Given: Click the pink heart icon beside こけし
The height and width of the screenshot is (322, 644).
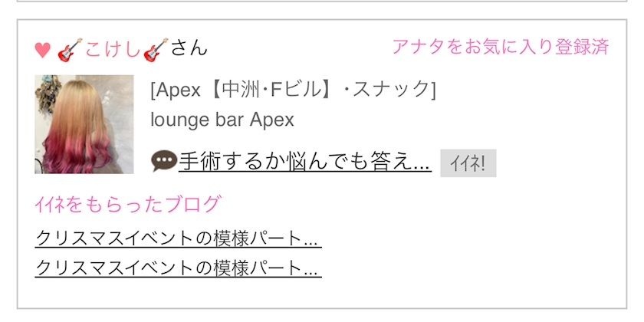Looking at the screenshot, I should pos(43,50).
